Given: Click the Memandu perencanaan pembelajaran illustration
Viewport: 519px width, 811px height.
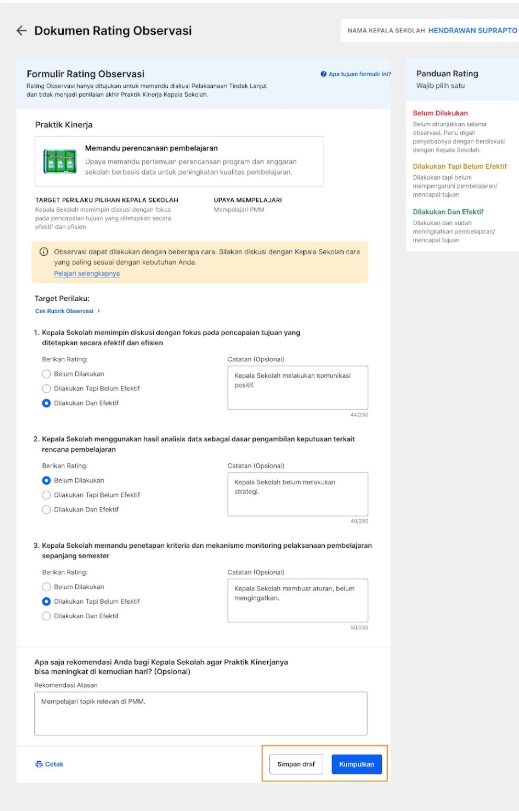Looking at the screenshot, I should pyautogui.click(x=60, y=161).
